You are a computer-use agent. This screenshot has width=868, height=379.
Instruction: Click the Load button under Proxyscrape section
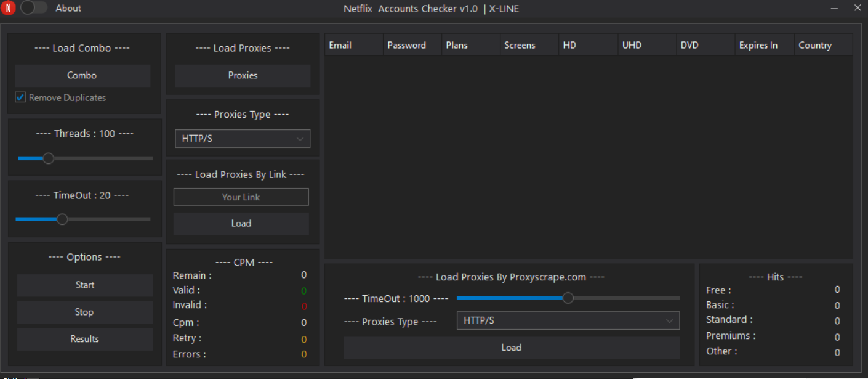tap(511, 347)
